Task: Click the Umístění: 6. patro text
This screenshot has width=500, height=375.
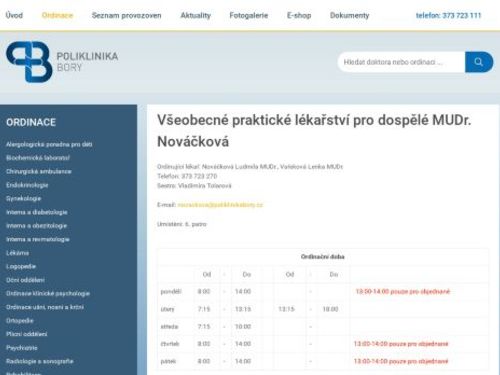Action: coord(182,224)
